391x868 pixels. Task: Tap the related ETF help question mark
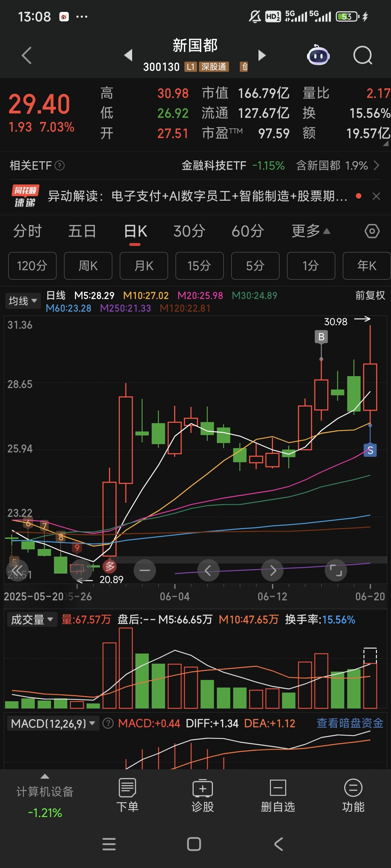coord(59,166)
